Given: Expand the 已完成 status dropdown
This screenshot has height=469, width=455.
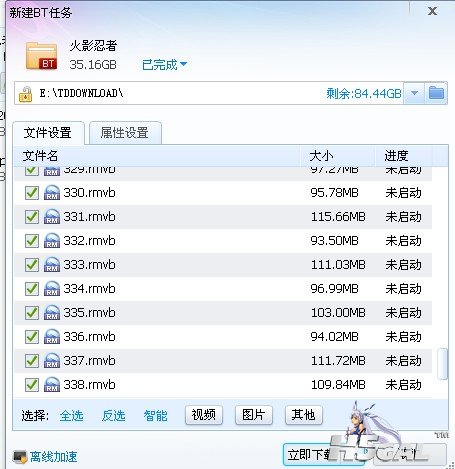Looking at the screenshot, I should [x=164, y=65].
